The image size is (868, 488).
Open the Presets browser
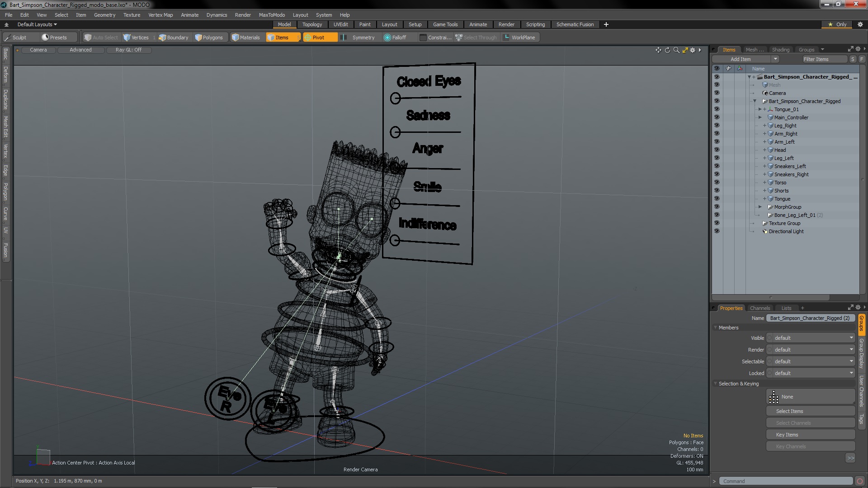(x=54, y=38)
